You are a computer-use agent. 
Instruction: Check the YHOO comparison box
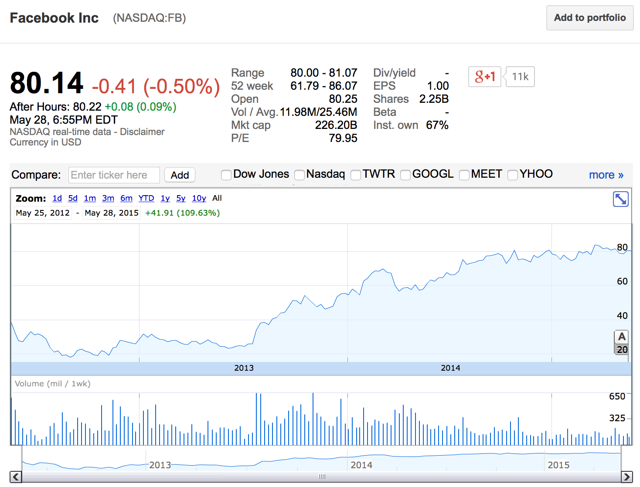513,175
